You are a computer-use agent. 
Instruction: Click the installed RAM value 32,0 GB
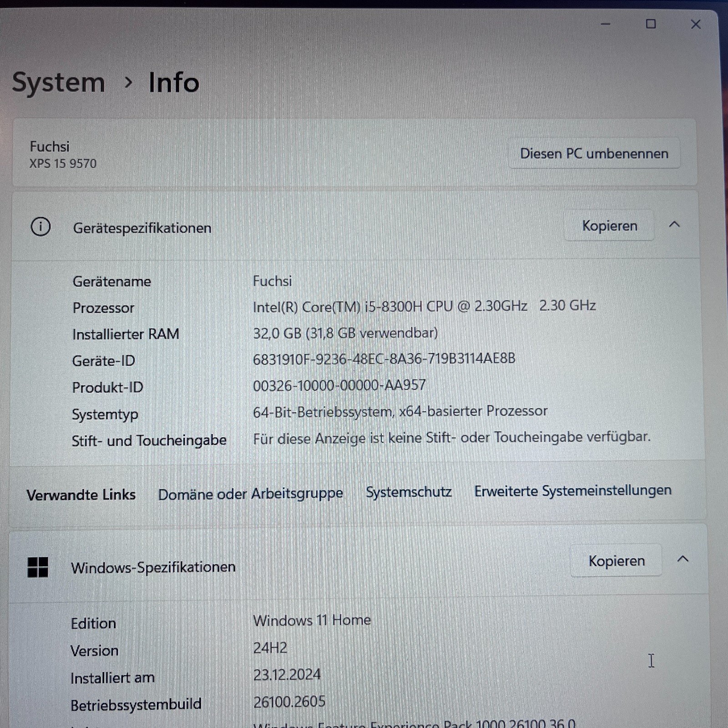point(345,333)
